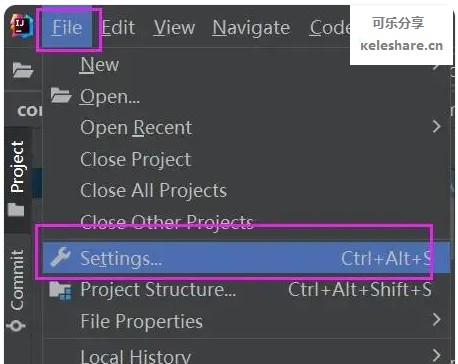Switch to the Project tool window tab
The height and width of the screenshot is (364, 458).
click(x=17, y=166)
